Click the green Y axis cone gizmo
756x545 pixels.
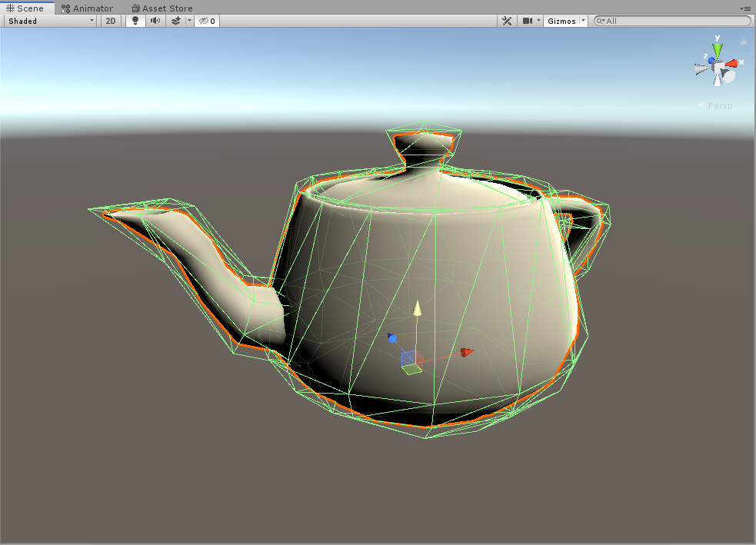point(718,51)
